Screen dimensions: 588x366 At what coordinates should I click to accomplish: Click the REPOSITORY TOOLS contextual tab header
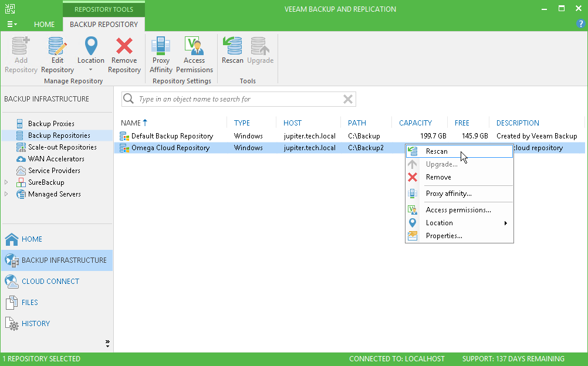coord(104,9)
